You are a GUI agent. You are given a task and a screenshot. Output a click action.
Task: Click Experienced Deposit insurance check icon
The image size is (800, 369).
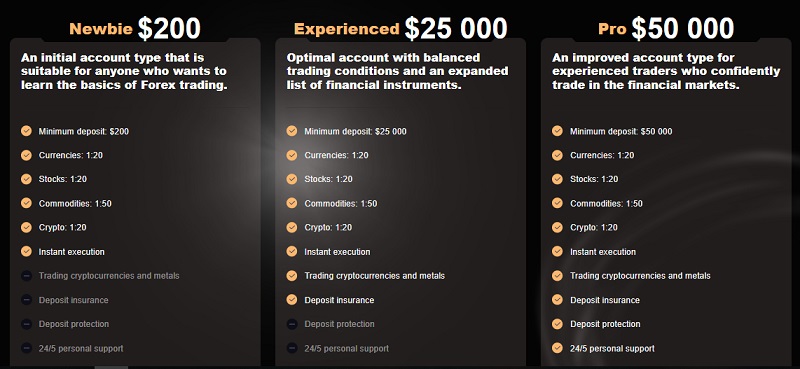292,300
